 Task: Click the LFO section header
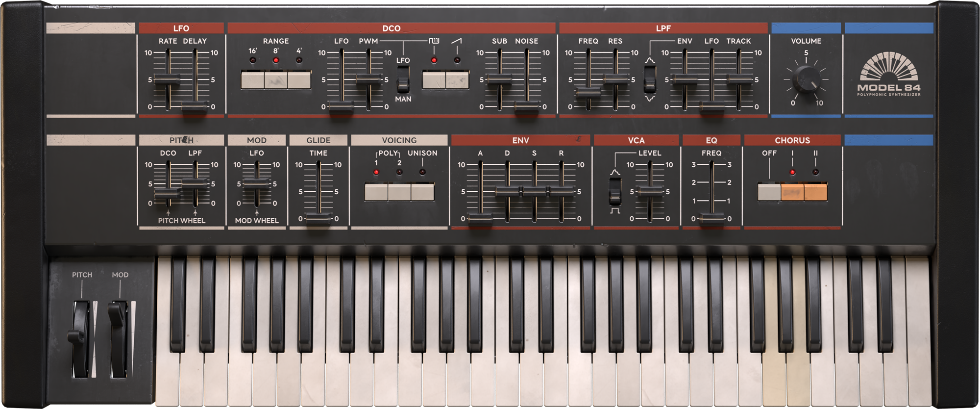coord(181,28)
